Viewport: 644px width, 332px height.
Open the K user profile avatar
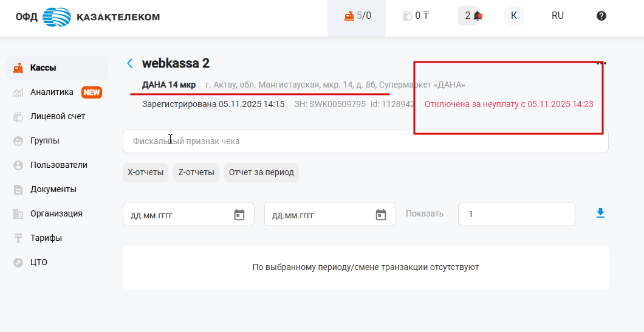(x=514, y=16)
